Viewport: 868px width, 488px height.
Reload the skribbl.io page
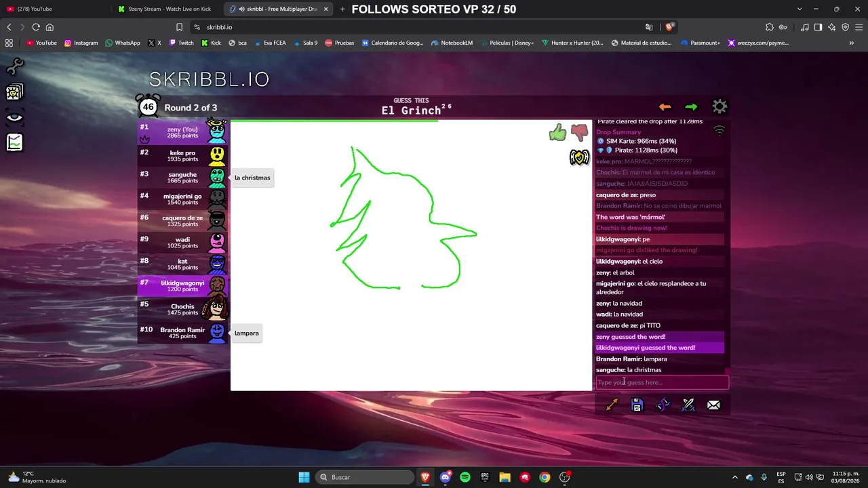pos(36,27)
